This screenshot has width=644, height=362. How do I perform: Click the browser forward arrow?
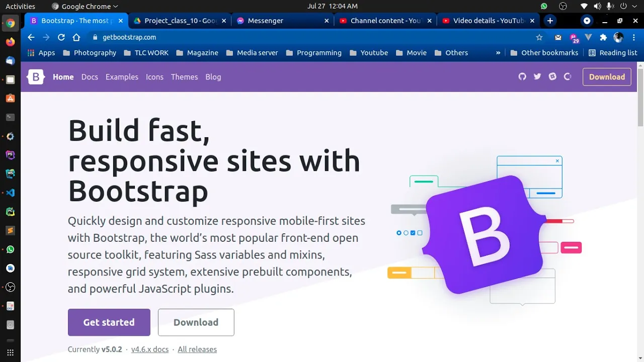click(46, 37)
